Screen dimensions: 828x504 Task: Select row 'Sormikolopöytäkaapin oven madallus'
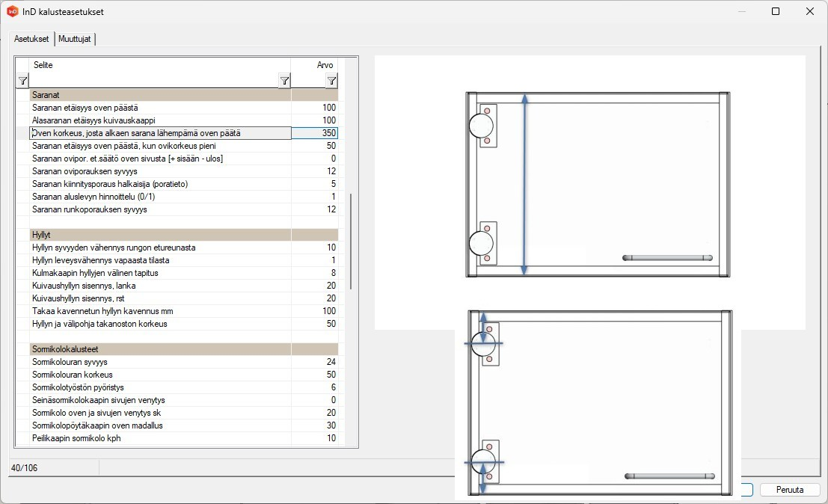(184, 425)
